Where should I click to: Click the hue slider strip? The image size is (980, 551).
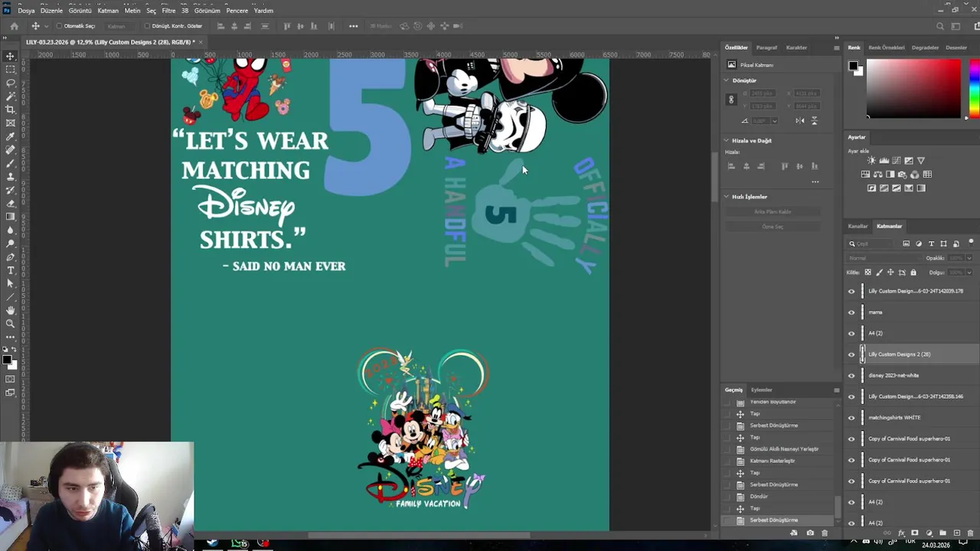pyautogui.click(x=974, y=89)
